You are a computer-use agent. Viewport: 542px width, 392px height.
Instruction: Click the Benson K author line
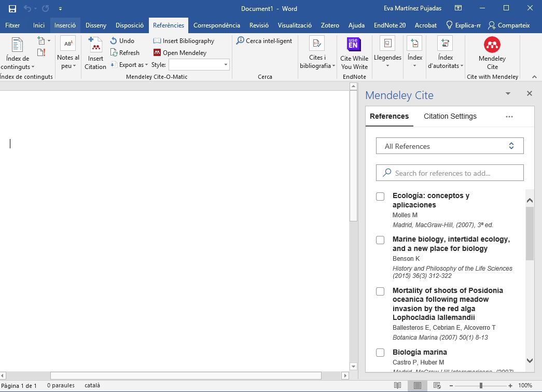(406, 259)
